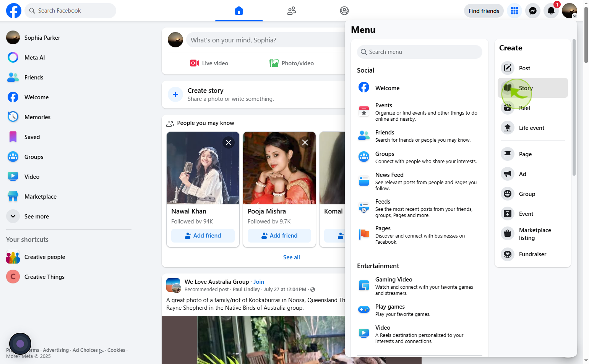Screen dimensions: 589x364
Task: Create a Marketplace listing
Action: coord(533,234)
